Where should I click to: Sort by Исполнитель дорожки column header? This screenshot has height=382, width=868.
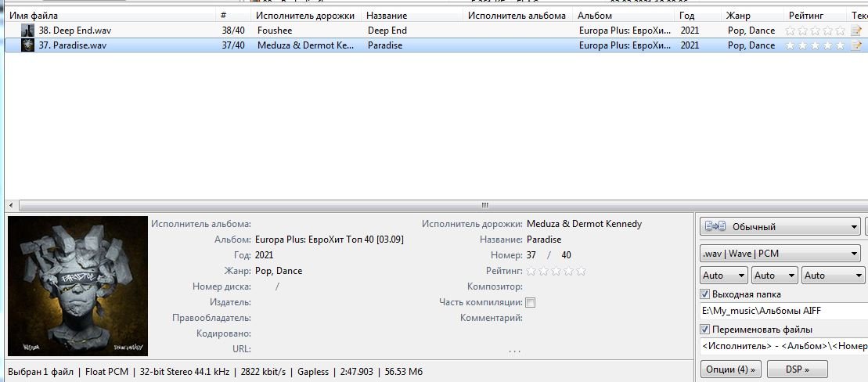306,16
